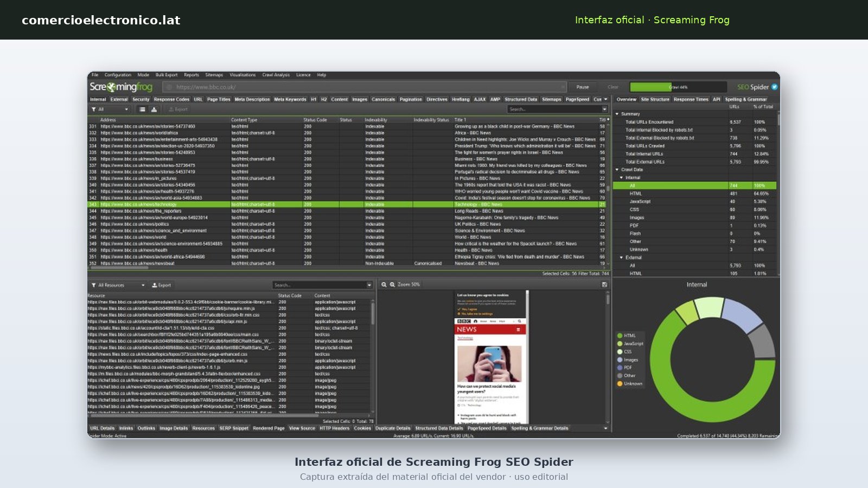The image size is (868, 488).
Task: Click the crawl progress bar
Action: click(x=678, y=87)
